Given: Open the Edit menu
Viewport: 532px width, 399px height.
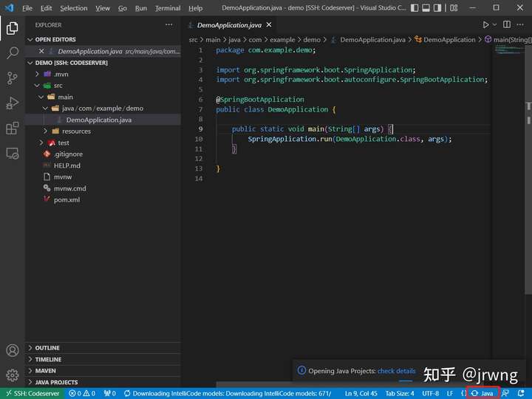Looking at the screenshot, I should click(x=46, y=8).
